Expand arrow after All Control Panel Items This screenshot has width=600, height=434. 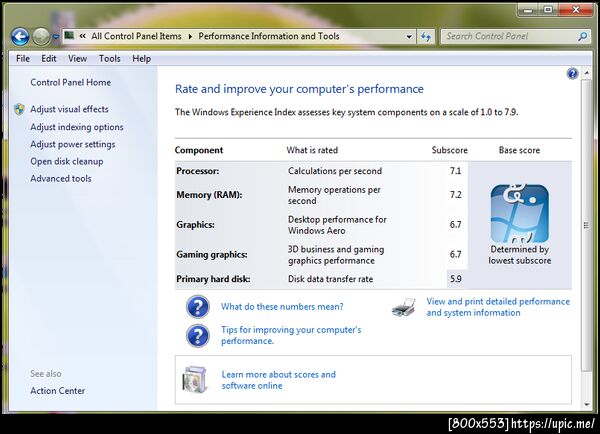(x=190, y=36)
